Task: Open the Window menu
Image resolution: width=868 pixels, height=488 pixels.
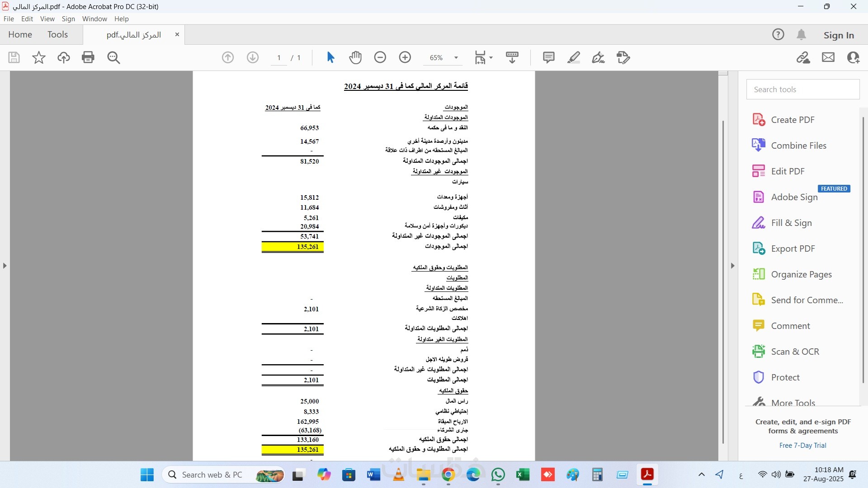Action: pyautogui.click(x=94, y=19)
